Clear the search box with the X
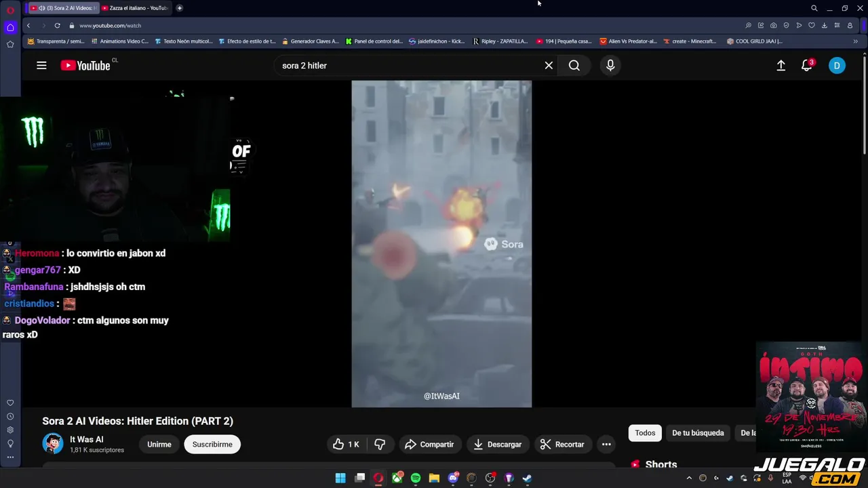 549,65
